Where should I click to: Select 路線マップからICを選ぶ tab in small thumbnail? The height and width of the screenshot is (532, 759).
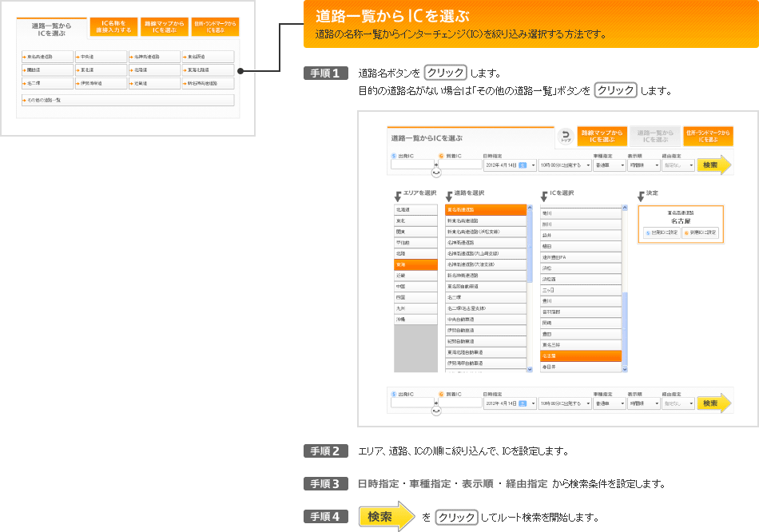(165, 26)
